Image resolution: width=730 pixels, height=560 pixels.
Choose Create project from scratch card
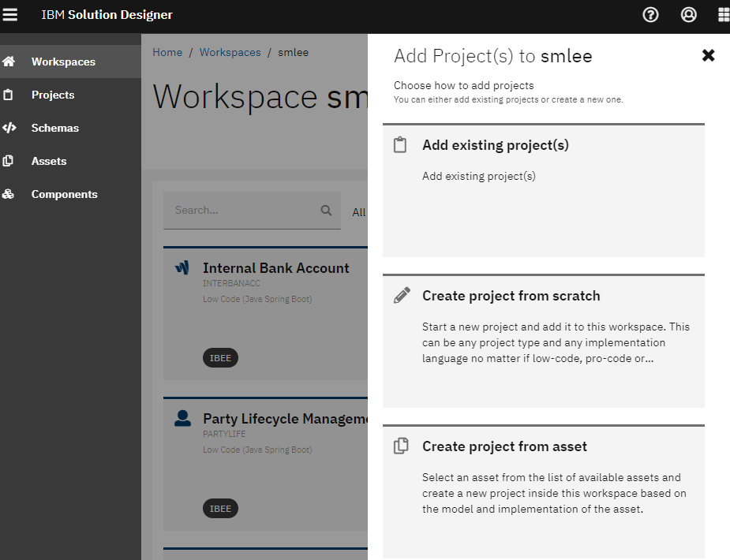click(543, 341)
